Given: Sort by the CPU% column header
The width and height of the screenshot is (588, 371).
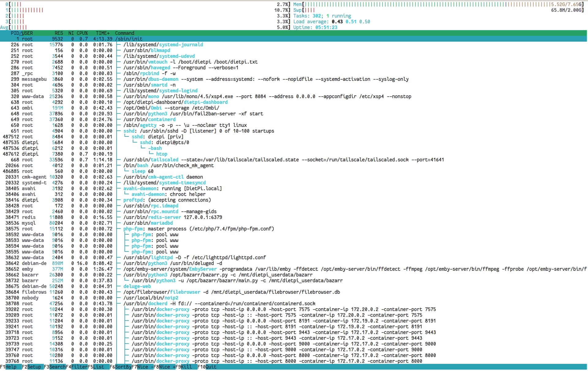Looking at the screenshot, I should (82, 33).
